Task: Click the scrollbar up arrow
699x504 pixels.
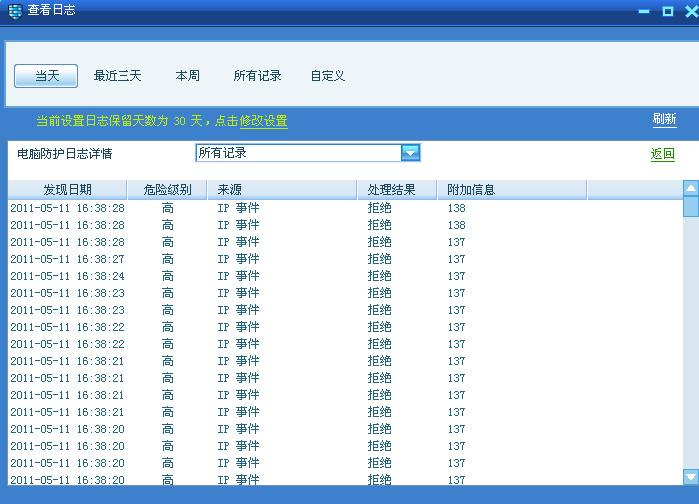Action: click(690, 188)
